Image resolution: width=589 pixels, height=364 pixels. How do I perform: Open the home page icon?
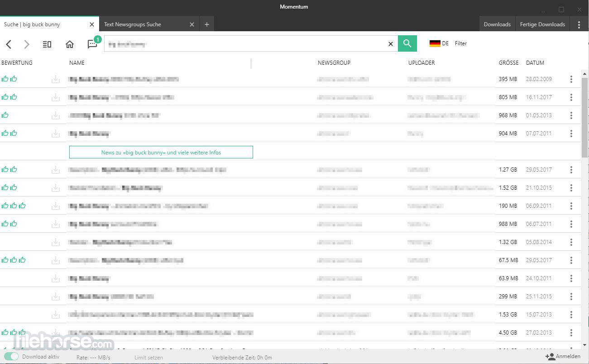coord(70,44)
